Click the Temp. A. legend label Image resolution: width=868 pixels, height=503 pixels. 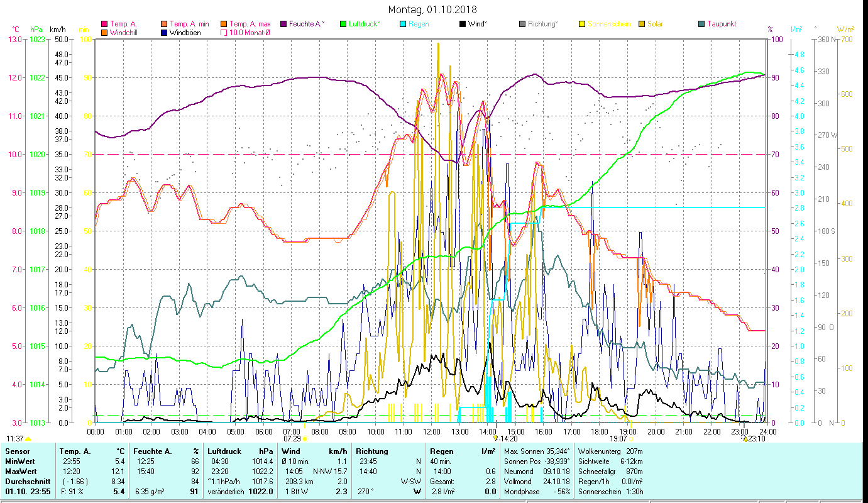(123, 24)
